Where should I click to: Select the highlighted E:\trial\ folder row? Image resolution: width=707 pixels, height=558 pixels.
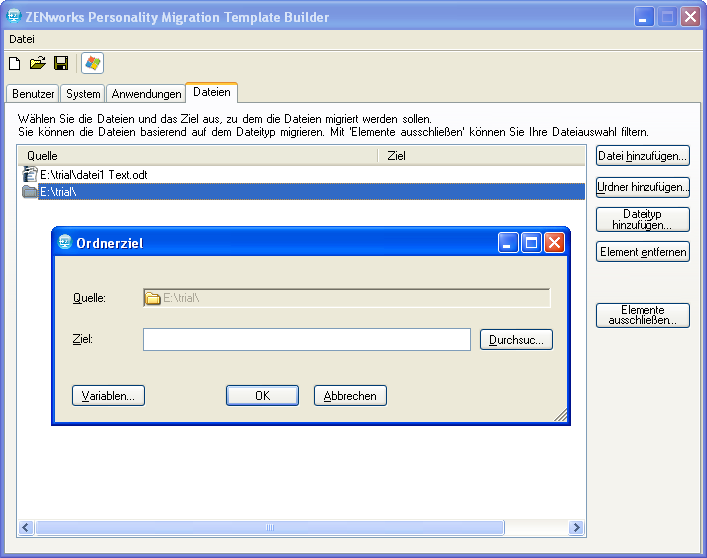click(303, 192)
